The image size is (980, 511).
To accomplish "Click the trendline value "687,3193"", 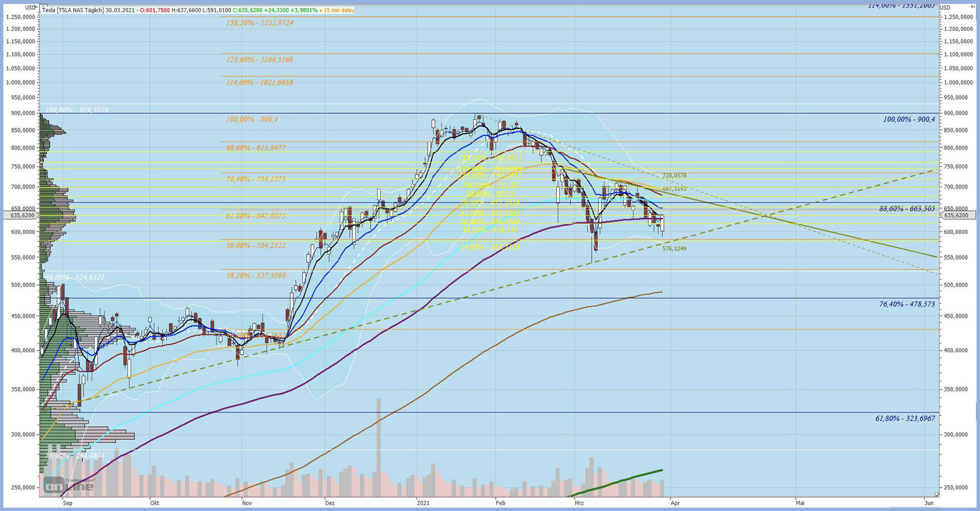I will coord(674,189).
